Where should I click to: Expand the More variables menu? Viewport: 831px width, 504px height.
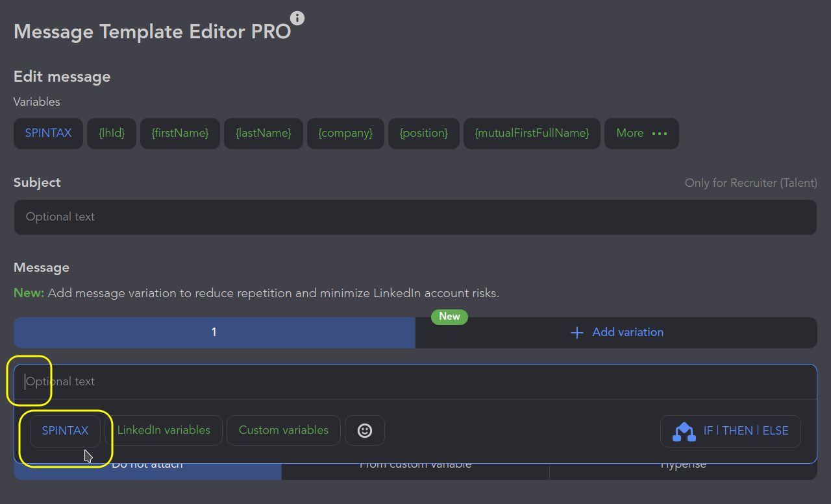(641, 134)
